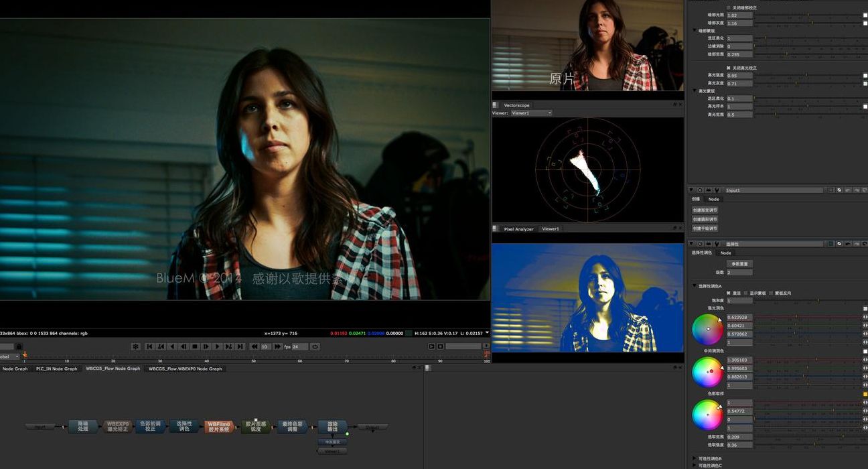The image size is (868, 469).
Task: Click the 创建手绘调节 button
Action: pos(705,229)
